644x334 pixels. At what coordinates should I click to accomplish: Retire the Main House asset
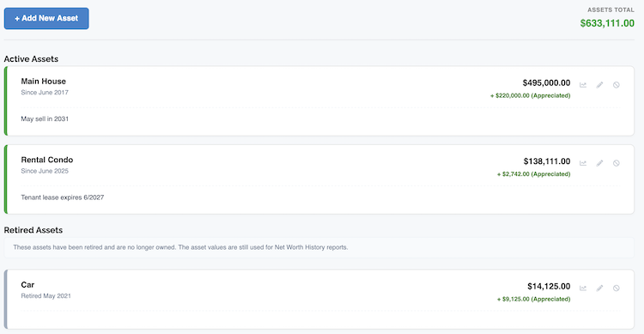click(616, 85)
